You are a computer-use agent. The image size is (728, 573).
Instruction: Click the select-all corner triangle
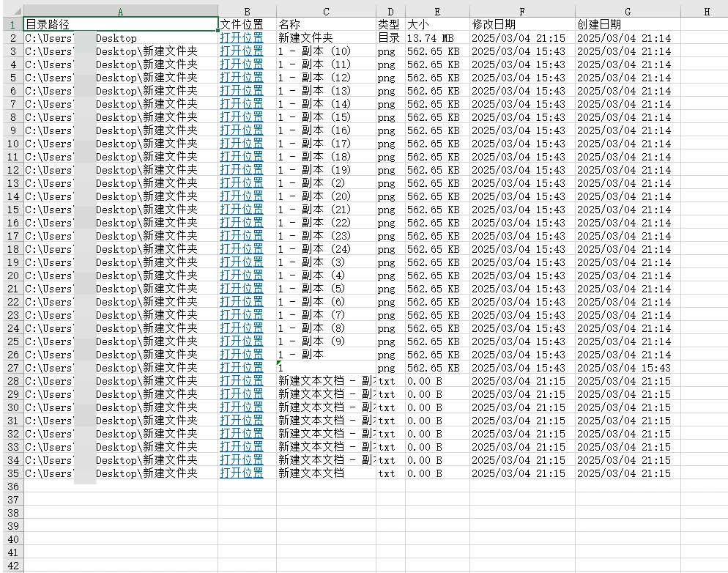coord(18,12)
